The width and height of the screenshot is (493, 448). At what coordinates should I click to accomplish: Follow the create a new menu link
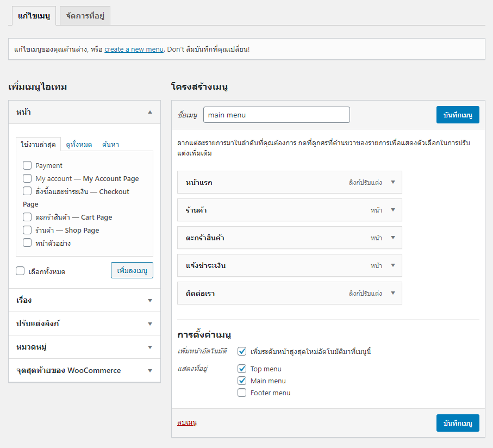(x=134, y=49)
